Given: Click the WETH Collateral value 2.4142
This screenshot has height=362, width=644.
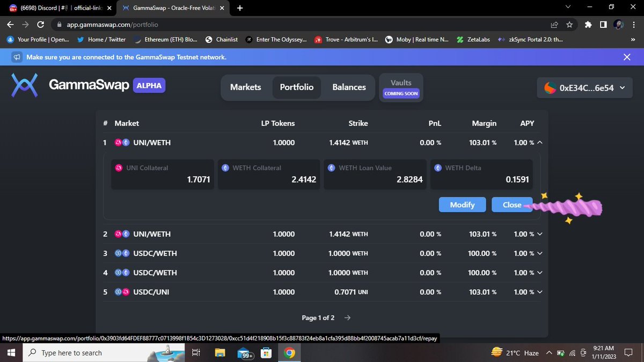Looking at the screenshot, I should (304, 180).
